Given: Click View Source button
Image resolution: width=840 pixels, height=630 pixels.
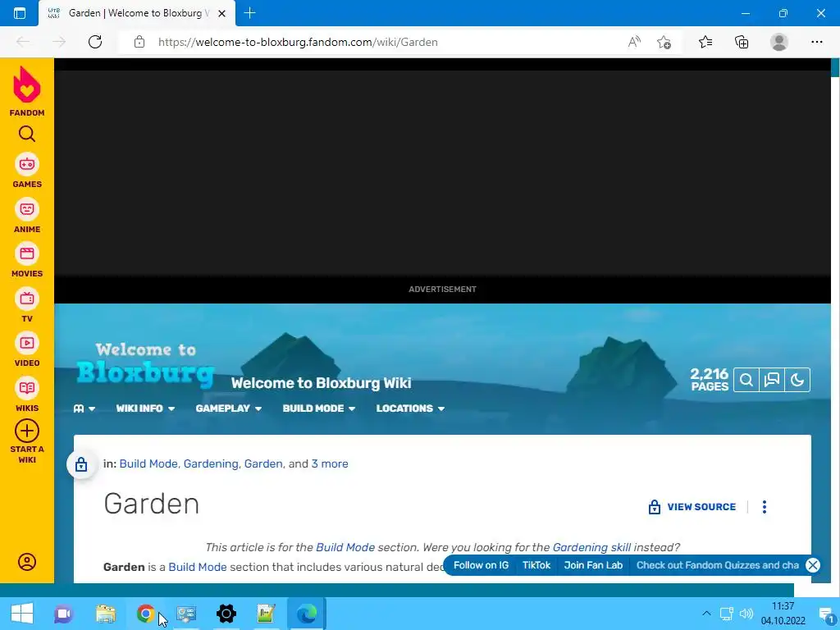Looking at the screenshot, I should tap(692, 507).
